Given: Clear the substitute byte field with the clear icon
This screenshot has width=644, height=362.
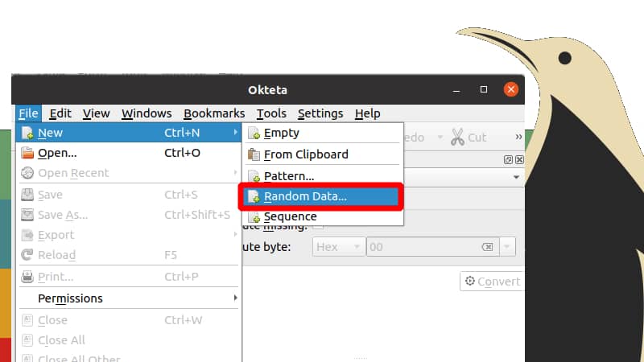Looking at the screenshot, I should click(x=488, y=247).
